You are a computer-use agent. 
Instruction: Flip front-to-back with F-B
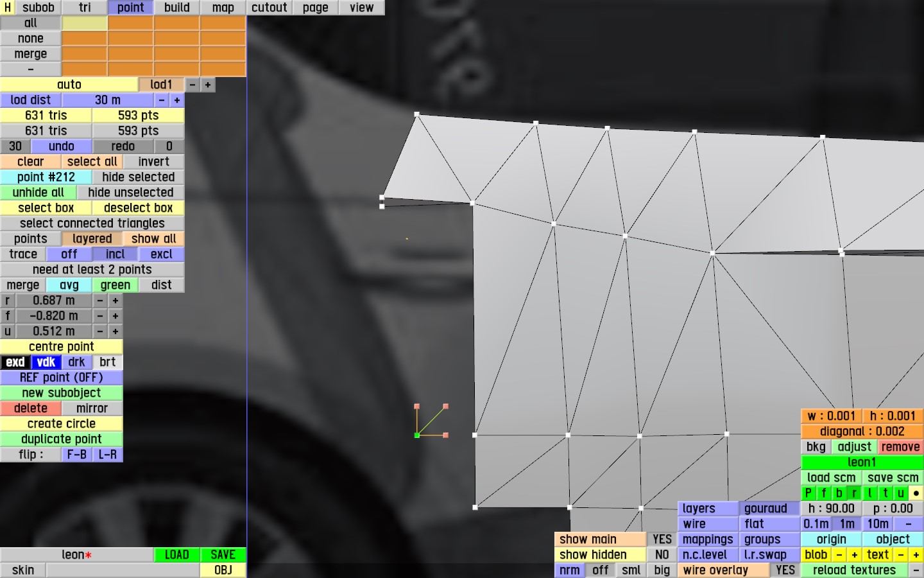[77, 455]
